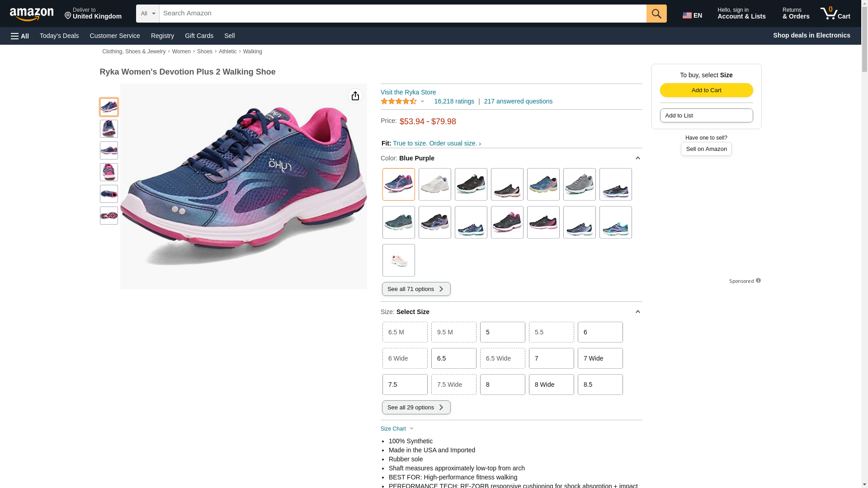
Task: Click the share icon on product image
Action: 355,96
